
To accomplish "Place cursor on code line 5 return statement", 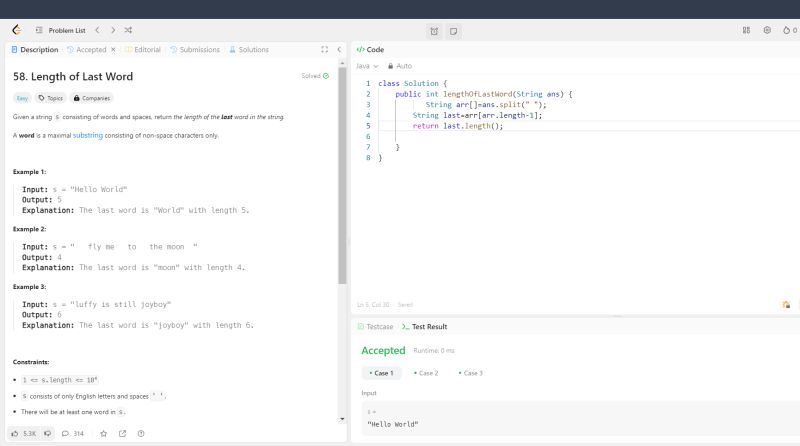I will click(x=458, y=126).
